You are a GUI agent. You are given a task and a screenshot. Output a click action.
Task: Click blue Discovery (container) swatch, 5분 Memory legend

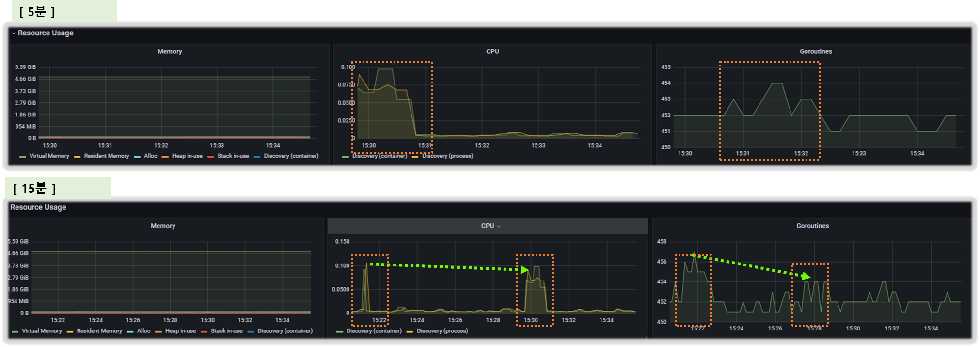click(257, 157)
